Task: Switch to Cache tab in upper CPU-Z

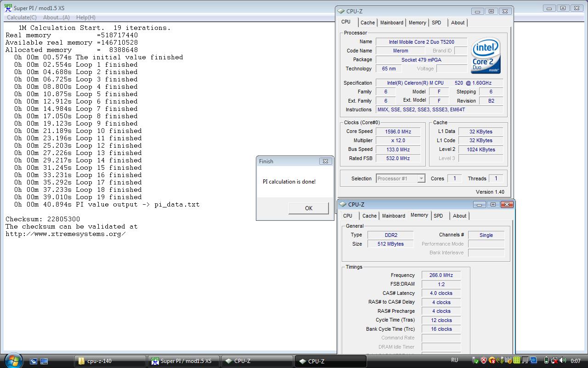Action: click(367, 23)
